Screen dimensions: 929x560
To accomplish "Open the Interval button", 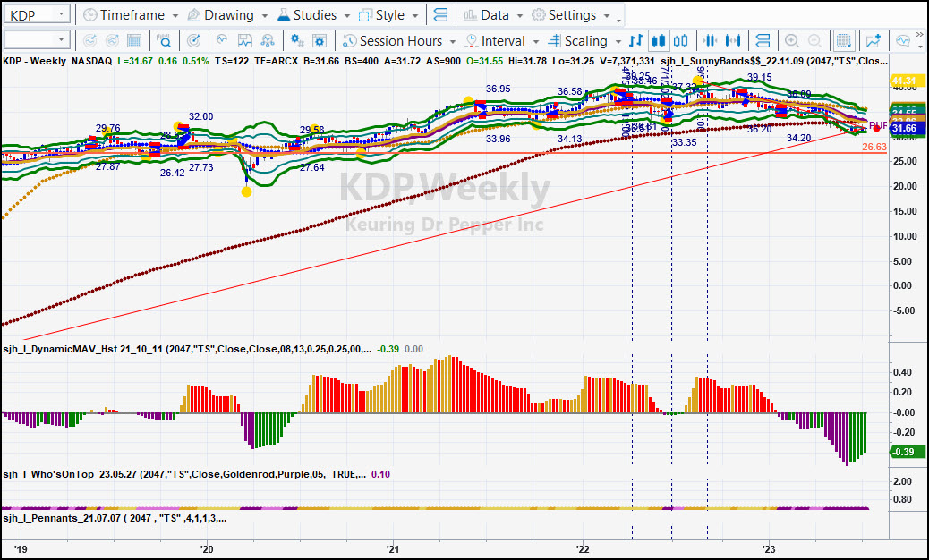I will (496, 41).
